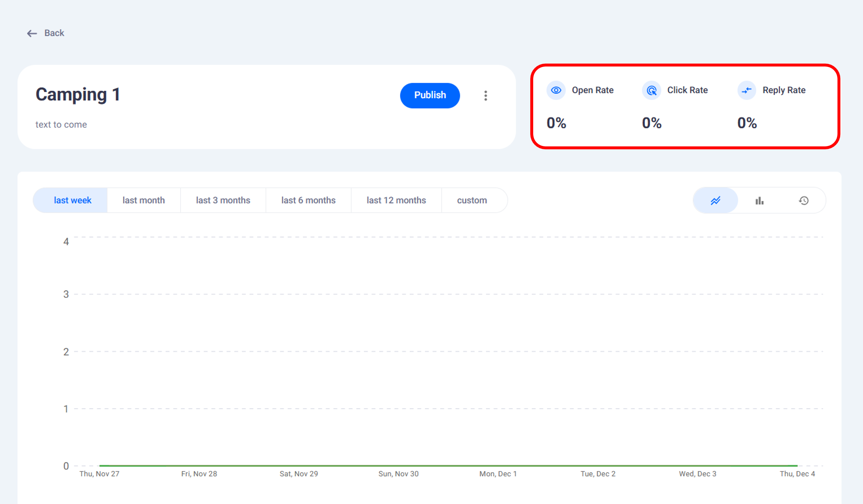The height and width of the screenshot is (504, 863).
Task: Click the Open Rate eye icon
Action: click(x=556, y=90)
